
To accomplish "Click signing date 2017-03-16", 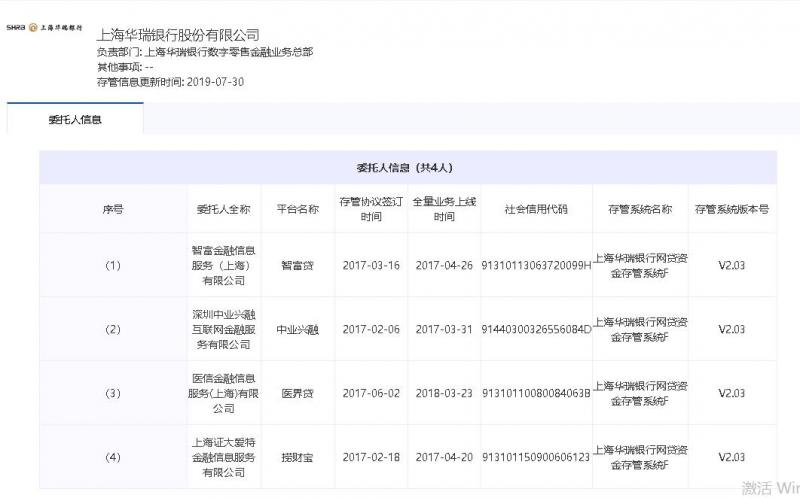I will tap(371, 265).
